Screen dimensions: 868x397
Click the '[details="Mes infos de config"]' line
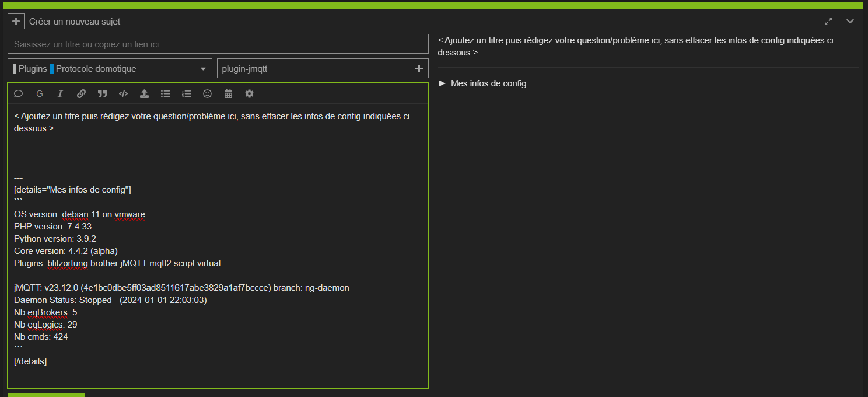coord(72,190)
